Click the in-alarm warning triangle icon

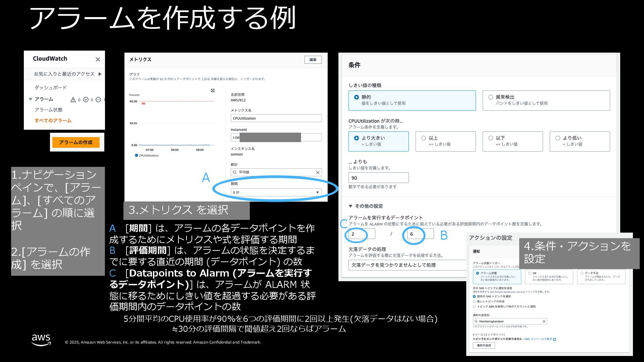click(73, 100)
